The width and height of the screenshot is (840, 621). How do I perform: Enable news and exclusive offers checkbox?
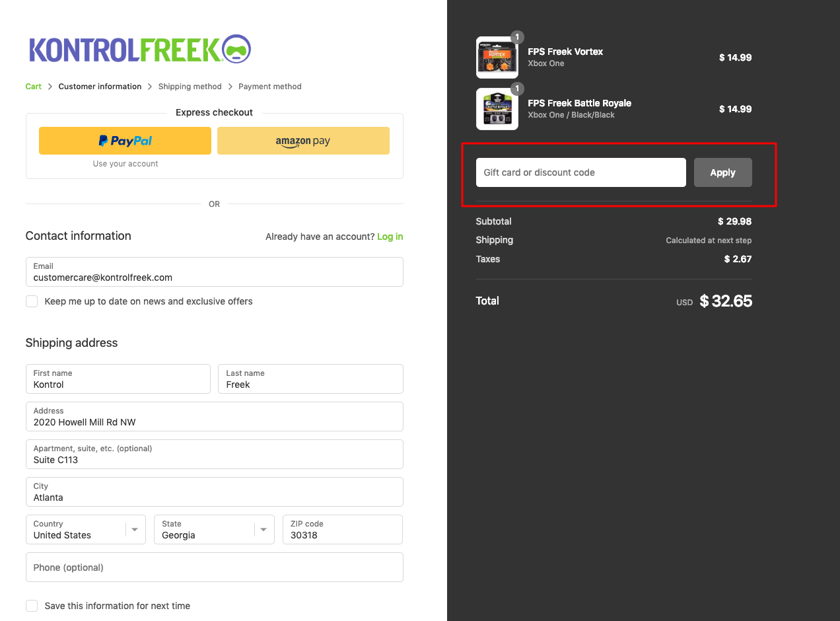click(32, 301)
